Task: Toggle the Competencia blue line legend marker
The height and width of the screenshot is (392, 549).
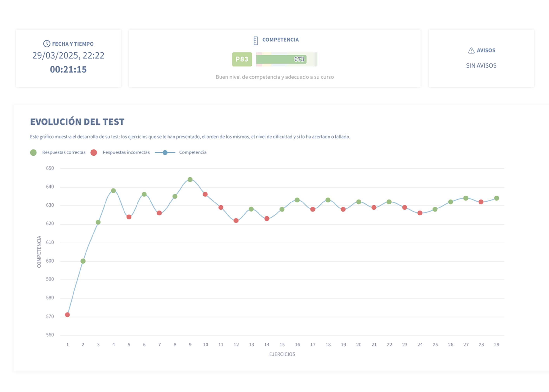Action: tap(165, 152)
